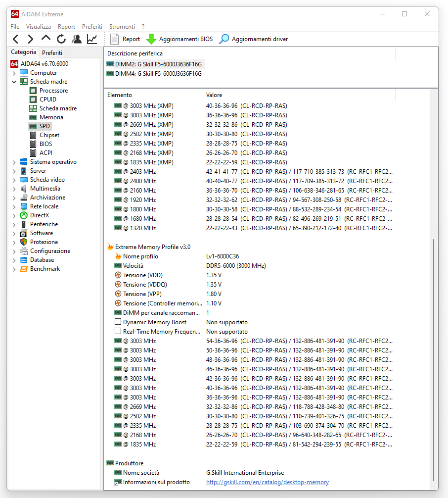The image size is (448, 498).
Task: Click the Valore column header
Action: coord(299,95)
